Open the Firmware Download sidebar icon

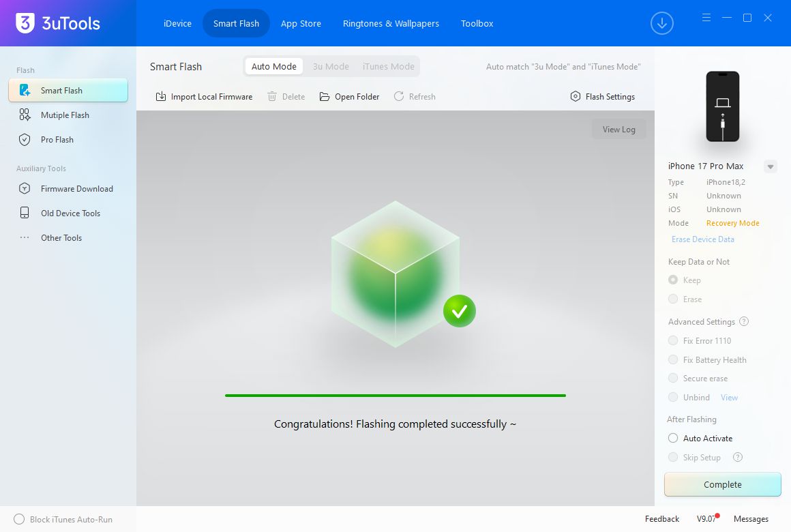point(25,189)
